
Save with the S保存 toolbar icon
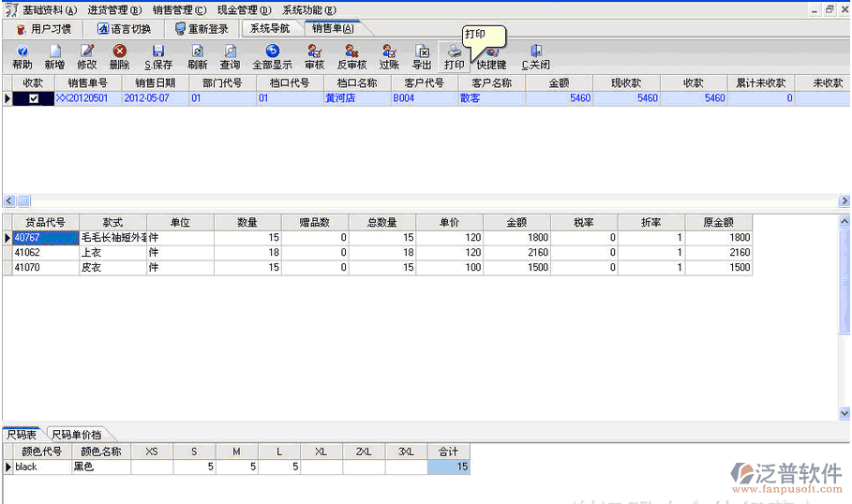tap(158, 57)
